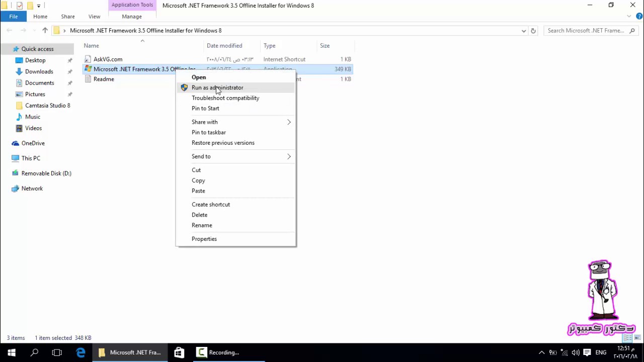Viewport: 644px width, 362px height.
Task: Select Network in the navigation pane
Action: pos(32,189)
